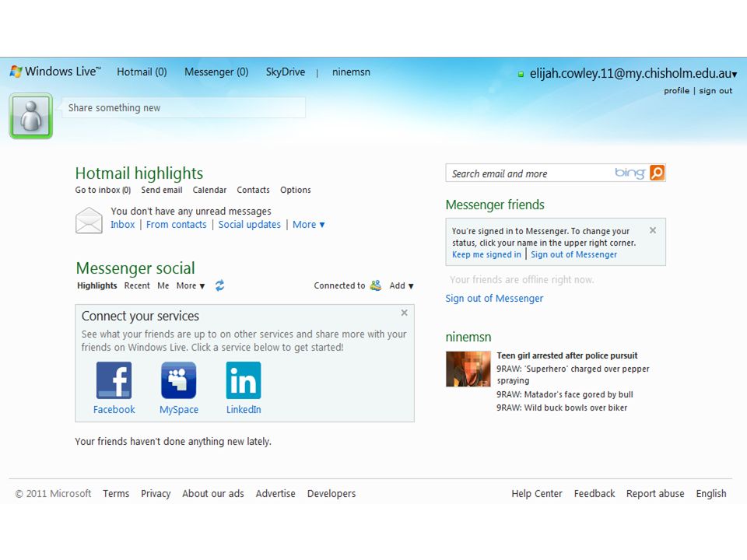Open the Add services dropdown

pyautogui.click(x=402, y=285)
